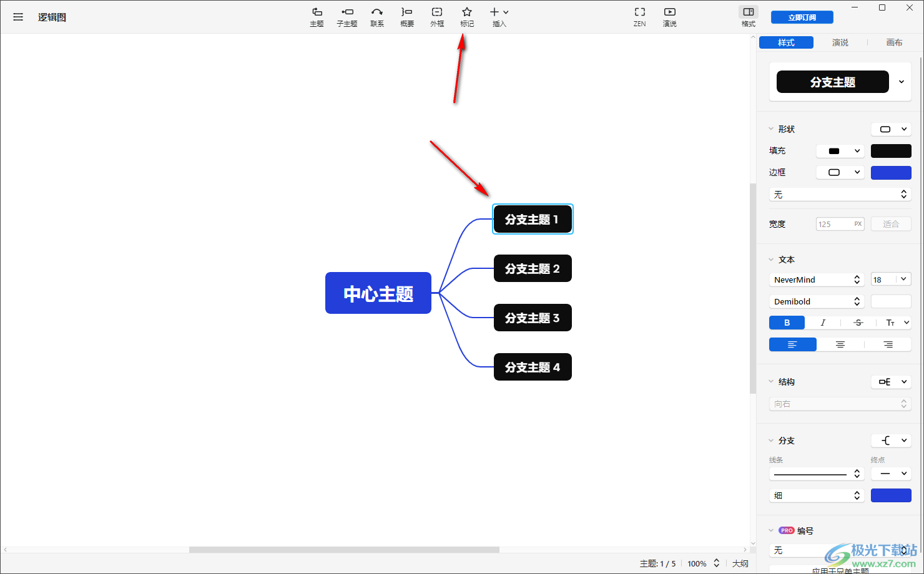This screenshot has width=924, height=574.
Task: Pick the black fill color swatch
Action: pos(891,151)
